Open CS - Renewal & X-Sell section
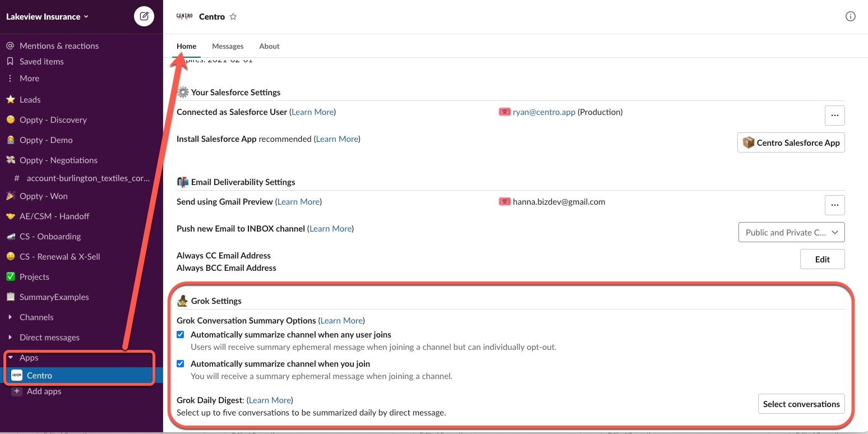 coord(60,257)
